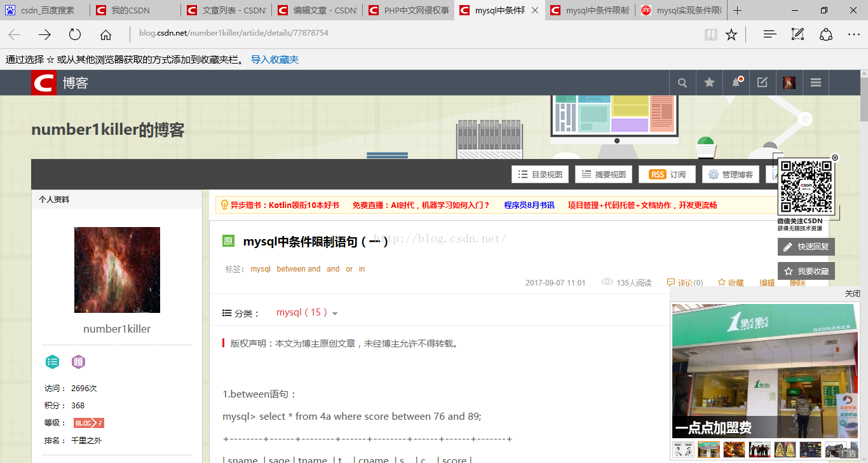
Task: Open a new browser tab
Action: [737, 10]
